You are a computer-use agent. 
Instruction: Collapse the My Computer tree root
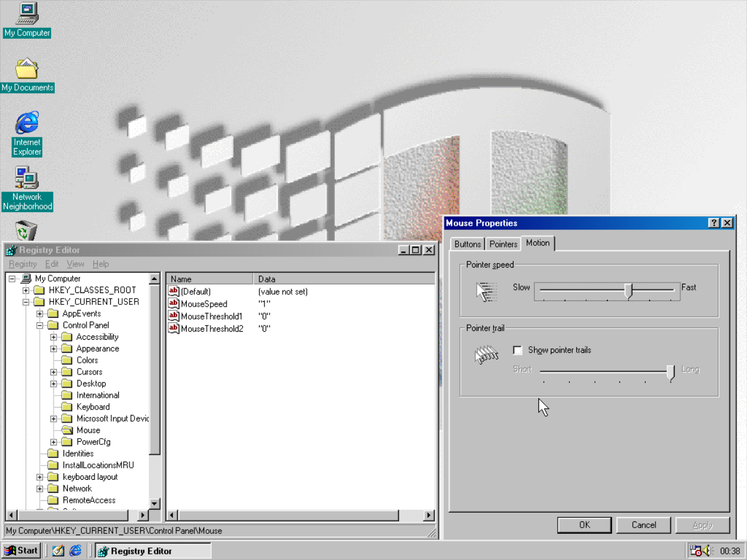point(12,279)
